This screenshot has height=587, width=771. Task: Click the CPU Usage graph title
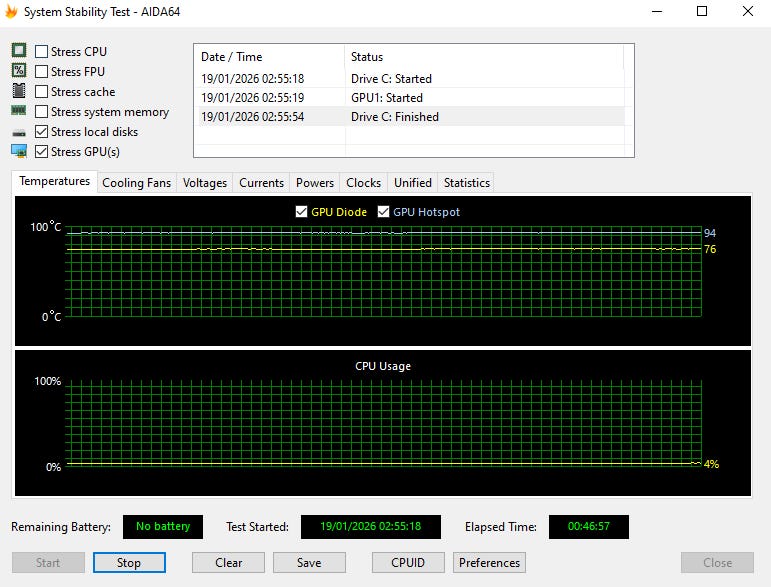383,366
